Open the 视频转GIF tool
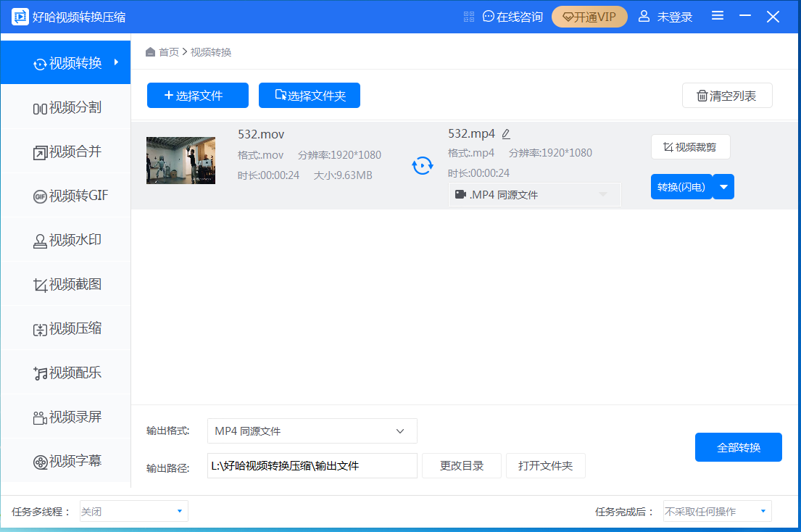 [65, 195]
